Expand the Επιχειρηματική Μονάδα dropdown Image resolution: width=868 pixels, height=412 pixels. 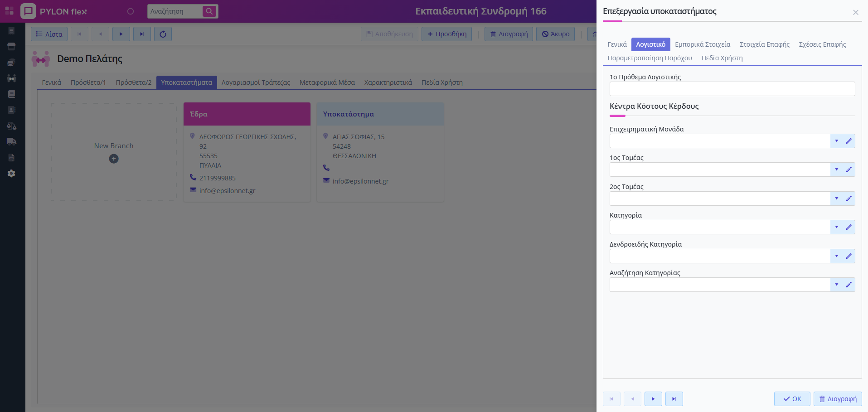[x=836, y=141]
